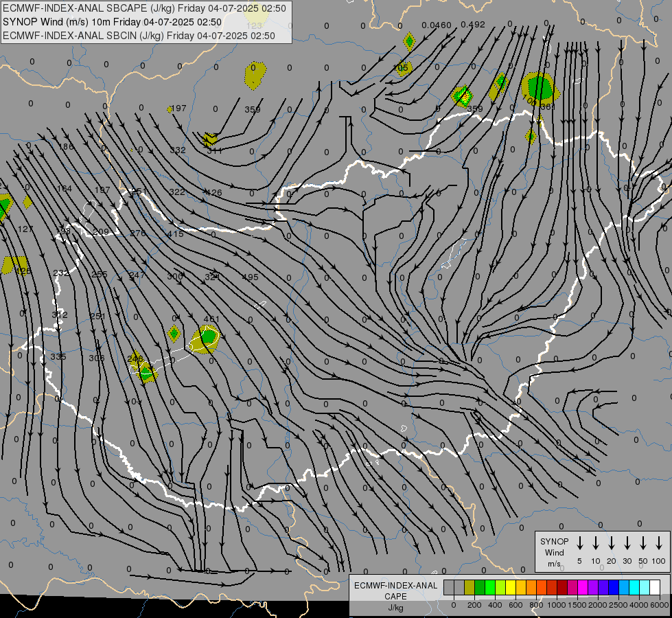The height and width of the screenshot is (618, 672).
Task: Click the SYNOP Wind 10m title line
Action: pos(112,22)
